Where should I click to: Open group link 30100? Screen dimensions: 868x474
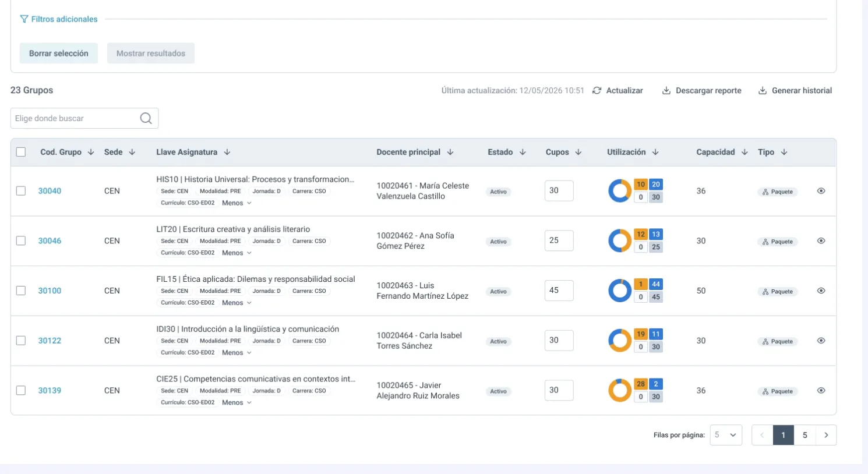click(50, 291)
